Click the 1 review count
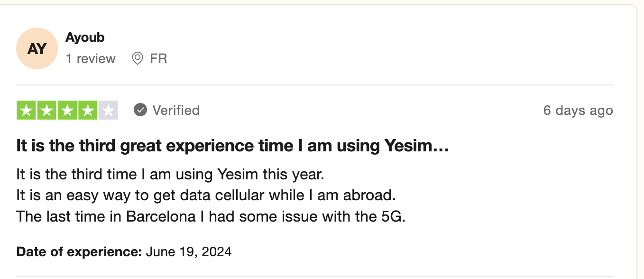The width and height of the screenshot is (644, 279). 91,59
